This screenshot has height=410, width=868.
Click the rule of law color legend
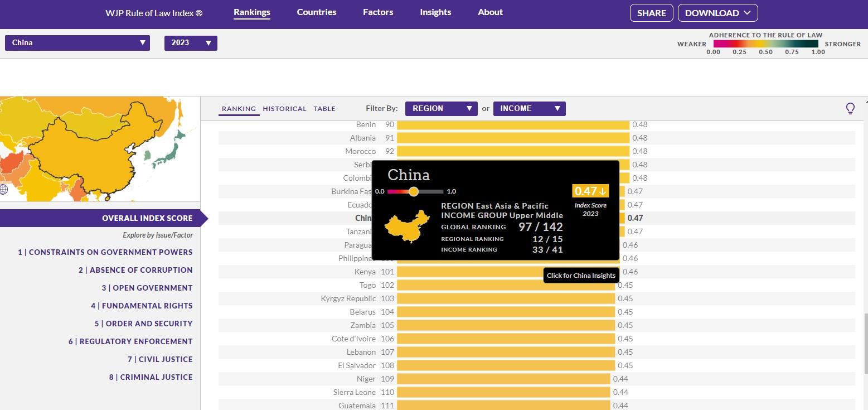(765, 44)
